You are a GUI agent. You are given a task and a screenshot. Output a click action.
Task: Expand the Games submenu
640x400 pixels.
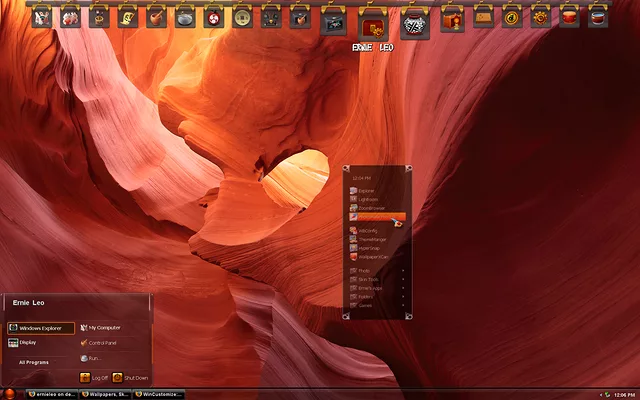[x=365, y=305]
